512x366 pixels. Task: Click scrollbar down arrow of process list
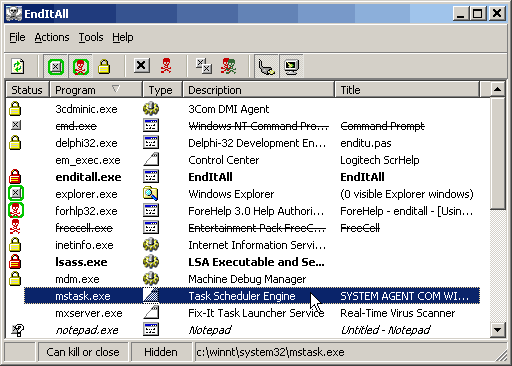click(x=497, y=330)
